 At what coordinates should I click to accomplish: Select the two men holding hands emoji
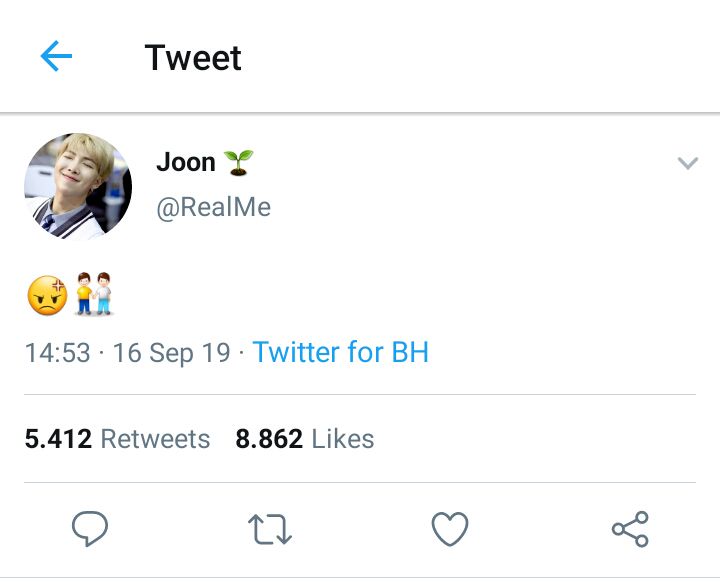tap(94, 294)
